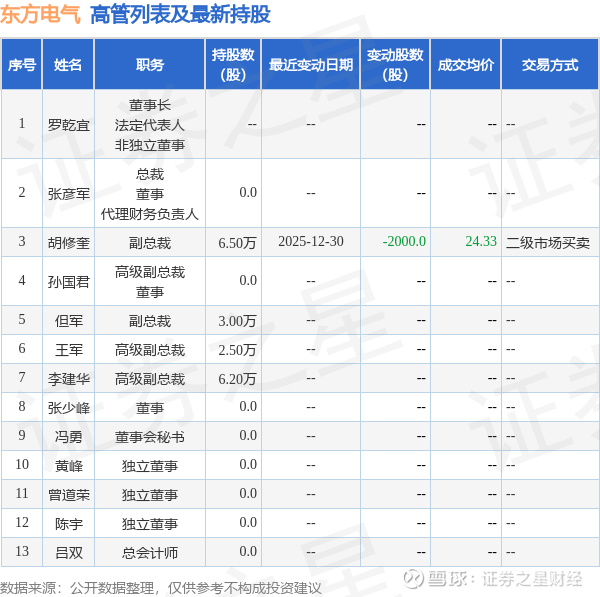Image resolution: width=600 pixels, height=597 pixels.
Task: Select the 变动股数(股) column header
Action: pyautogui.click(x=395, y=65)
